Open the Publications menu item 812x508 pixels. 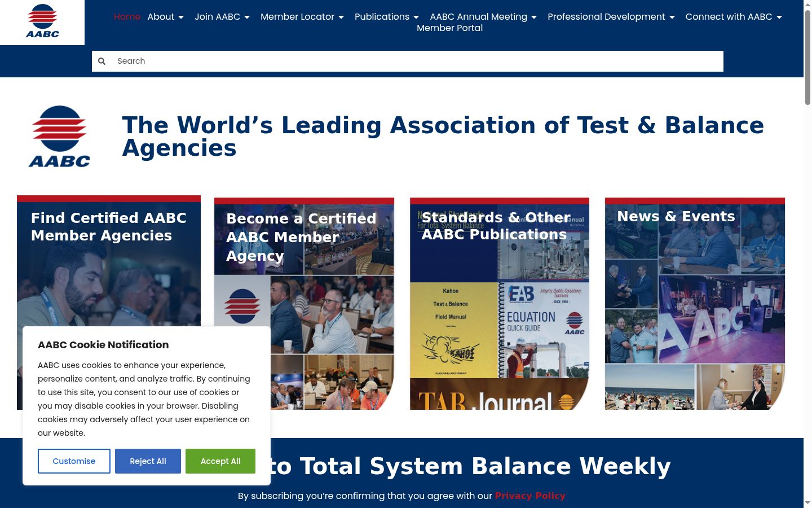[382, 17]
